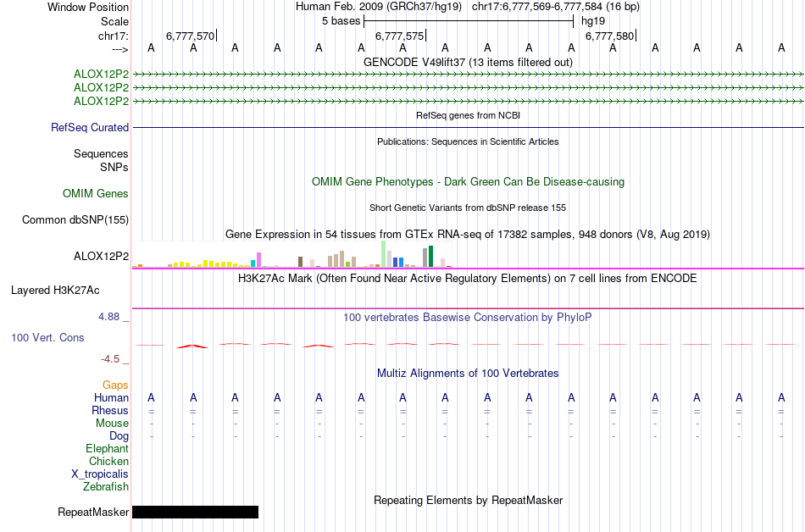Select the Mouse species label
805x532 pixels.
click(x=112, y=424)
